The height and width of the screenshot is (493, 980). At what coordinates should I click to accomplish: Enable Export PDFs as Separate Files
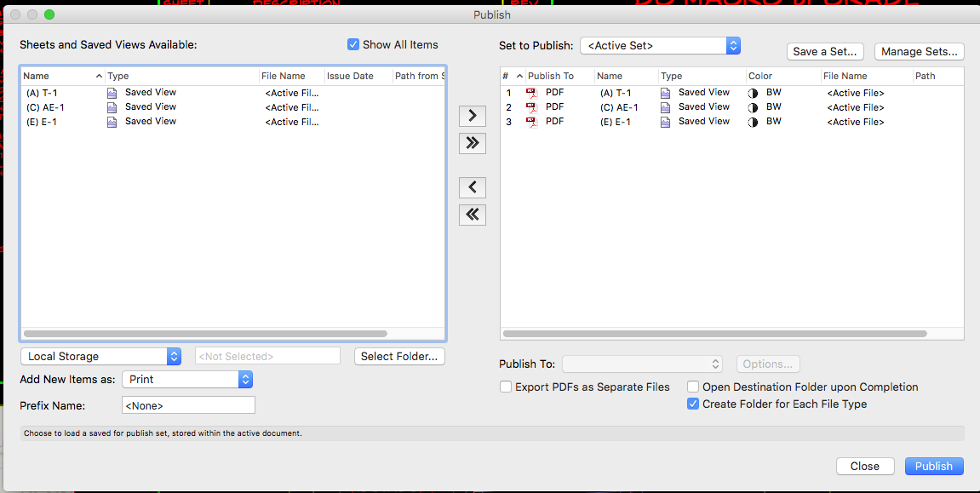506,387
